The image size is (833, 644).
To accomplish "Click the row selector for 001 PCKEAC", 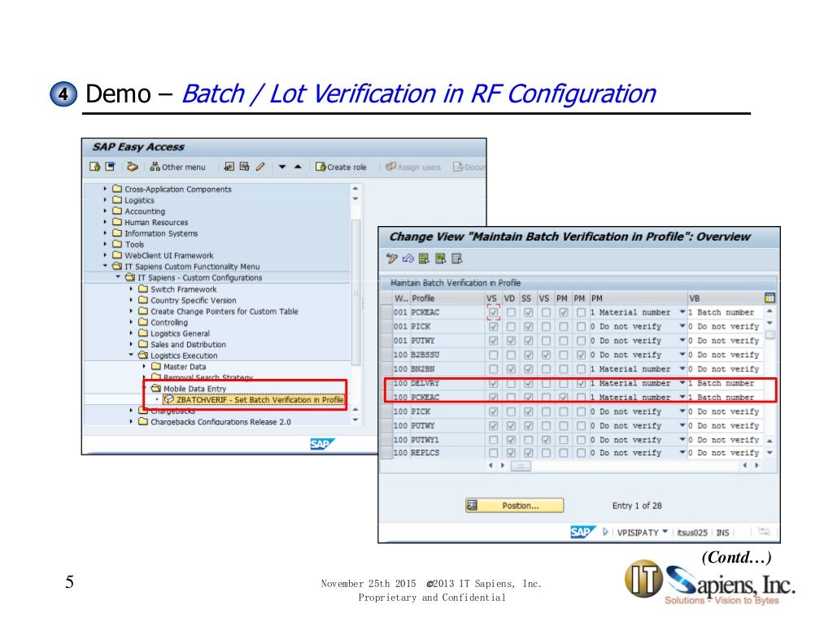I will point(386,312).
